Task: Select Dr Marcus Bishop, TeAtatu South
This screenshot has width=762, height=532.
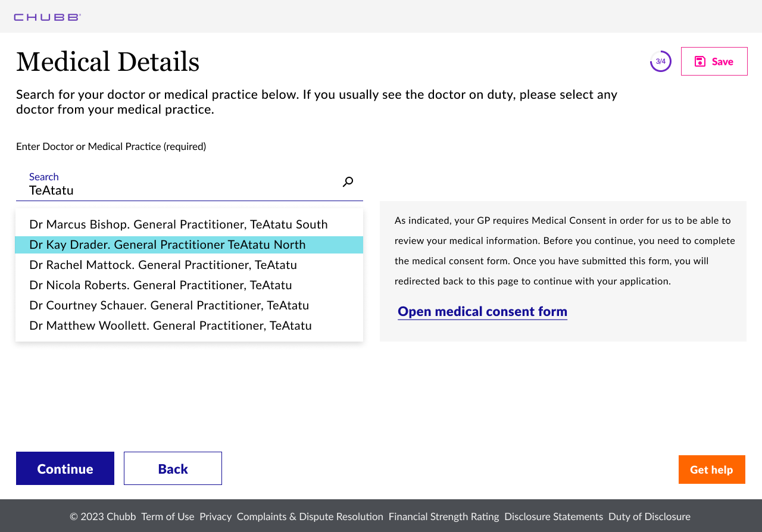Action: click(189, 224)
